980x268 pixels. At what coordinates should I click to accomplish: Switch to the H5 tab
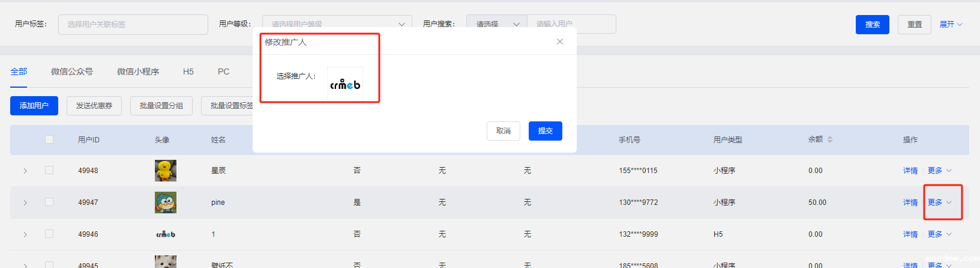pos(188,72)
